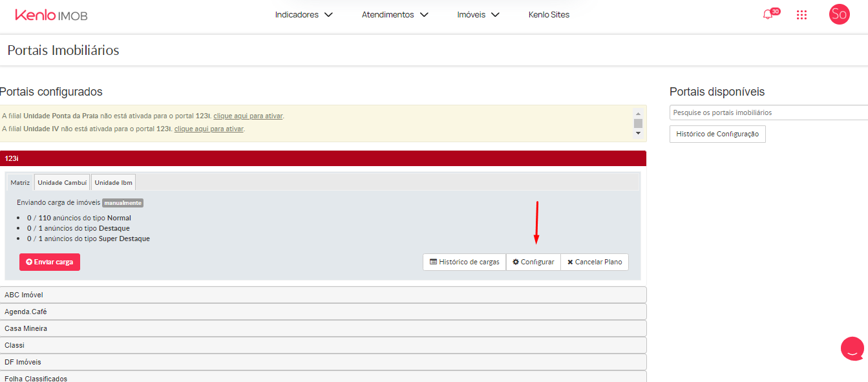This screenshot has width=868, height=382.
Task: Click the notice box scrollbar down arrow
Action: tap(638, 133)
